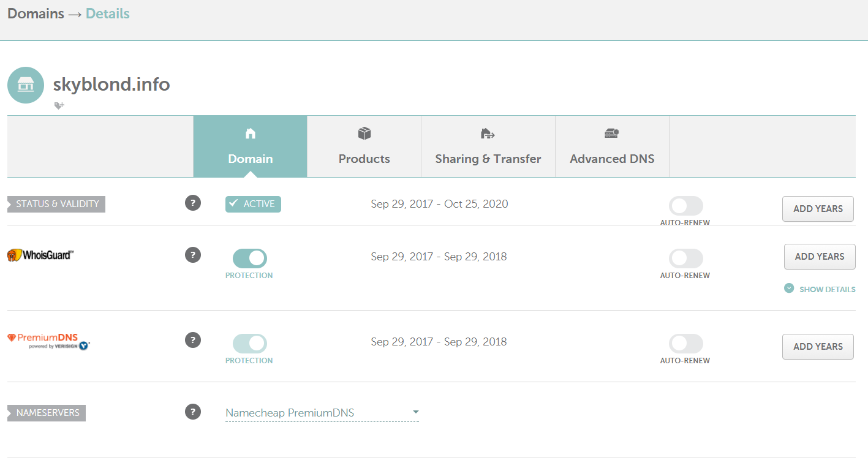Image resolution: width=868 pixels, height=468 pixels.
Task: Click the house icon in Domain tab
Action: (250, 134)
